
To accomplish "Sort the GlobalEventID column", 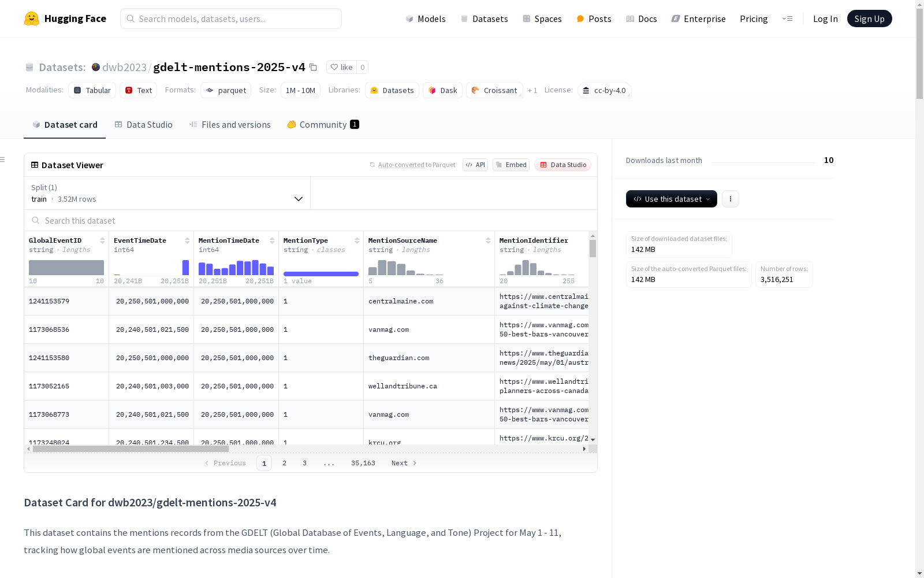I will tap(102, 240).
